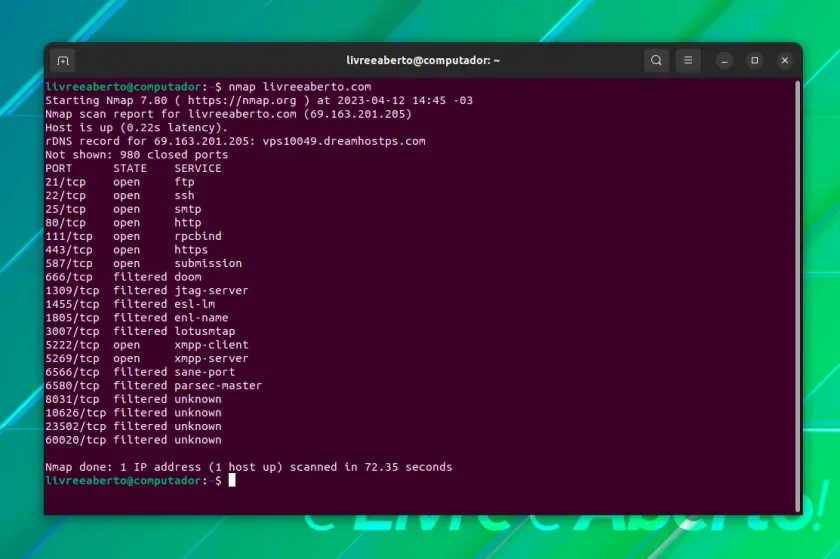Viewport: 840px width, 559px height.
Task: Maximize the terminal window
Action: tap(755, 61)
